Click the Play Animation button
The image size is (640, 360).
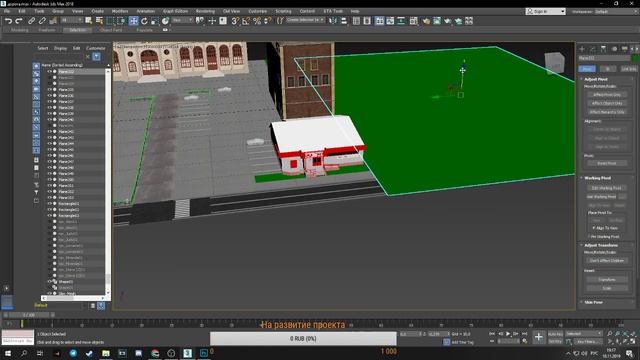click(508, 334)
